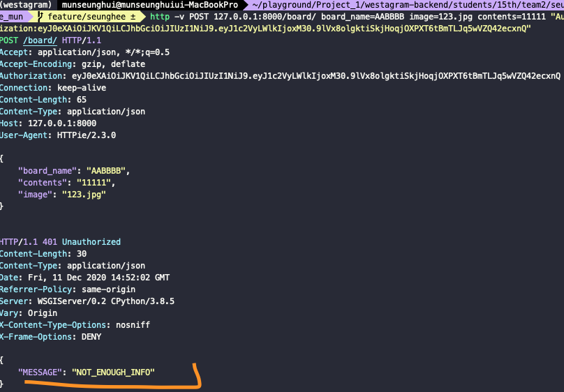Click the "board_name" key in the JSON body
Screen dimensions: 564x392
(47, 171)
